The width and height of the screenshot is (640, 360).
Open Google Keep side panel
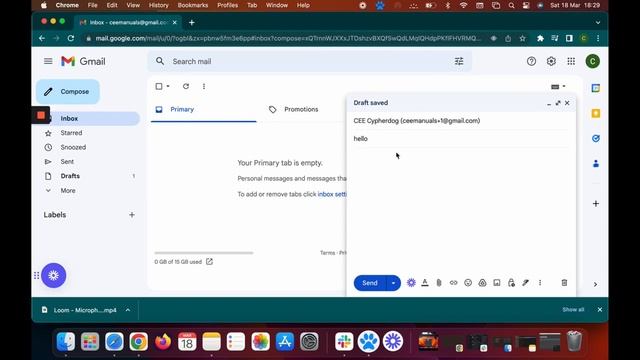click(596, 113)
